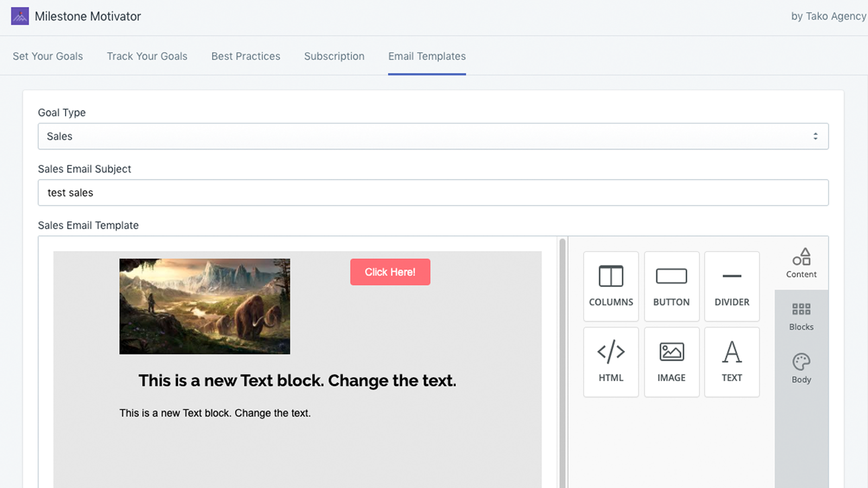Open the Body settings panel
Screen dimensions: 868x488
801,368
